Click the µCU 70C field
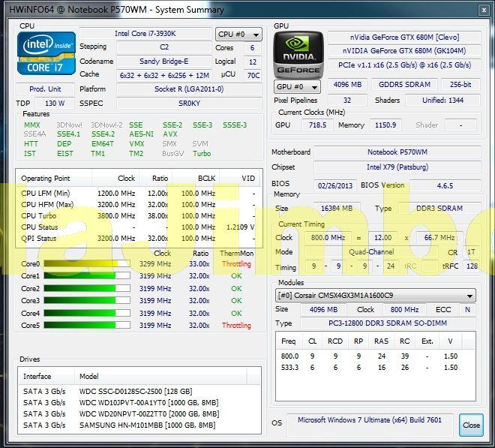Image resolution: width=495 pixels, height=448 pixels. pyautogui.click(x=253, y=76)
